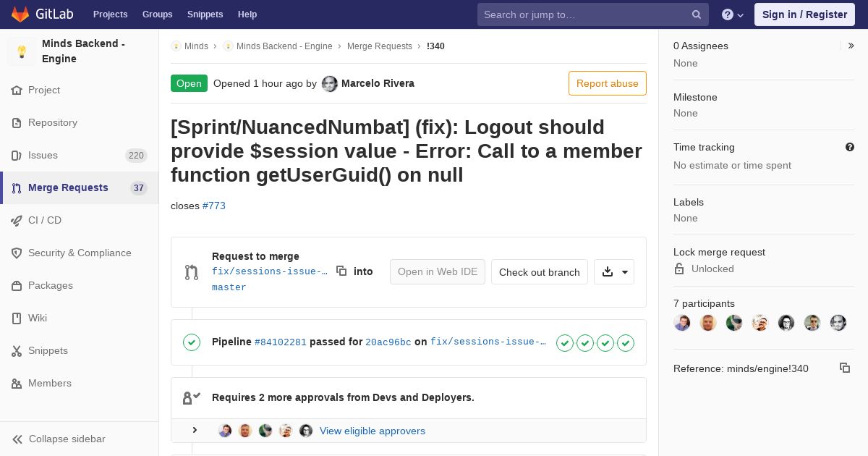Click the Issues count badge 220
868x456 pixels.
click(136, 156)
